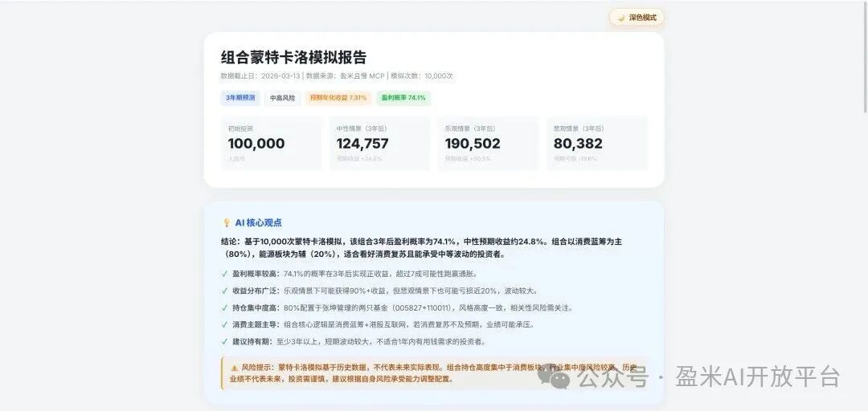Viewport: 868px width, 411px height.
Task: Click the 悲观情景 80,382 card
Action: 596,143
